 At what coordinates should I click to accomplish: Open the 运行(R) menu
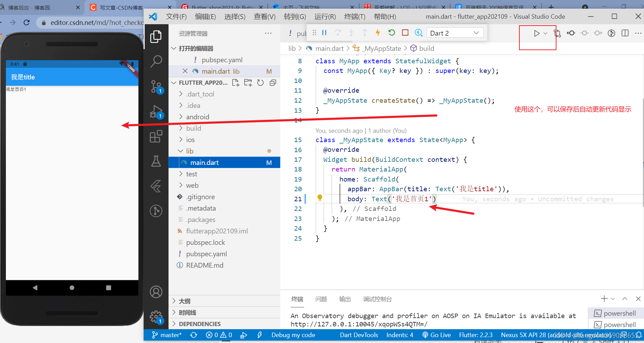(325, 16)
